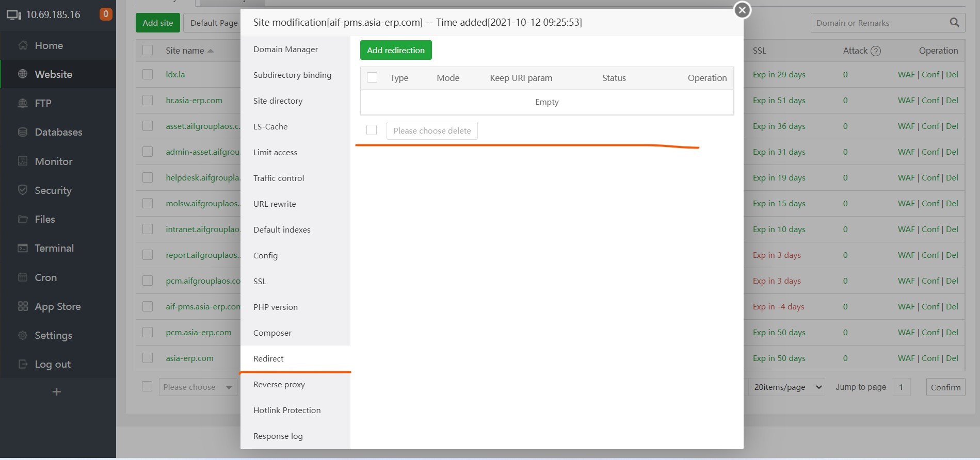The width and height of the screenshot is (980, 460).
Task: Open the ldx.la site link
Action: tap(175, 74)
